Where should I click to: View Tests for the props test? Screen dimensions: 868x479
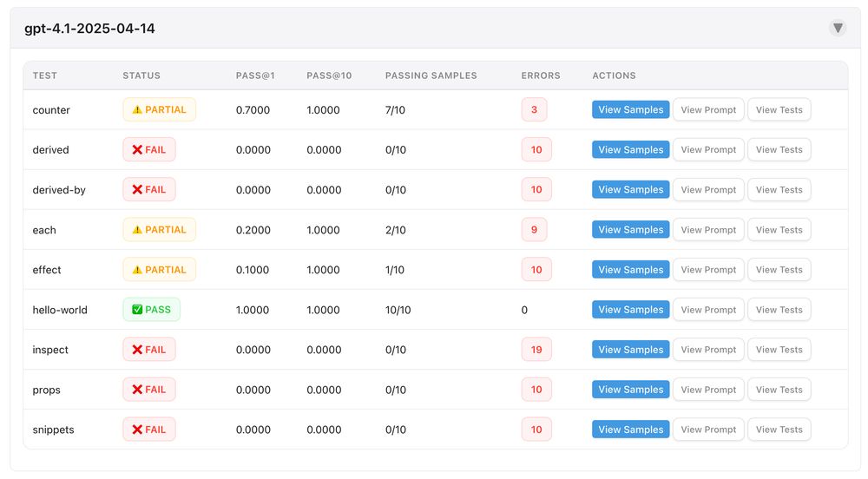point(779,390)
